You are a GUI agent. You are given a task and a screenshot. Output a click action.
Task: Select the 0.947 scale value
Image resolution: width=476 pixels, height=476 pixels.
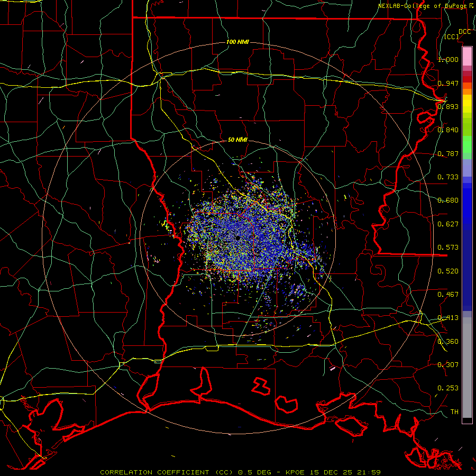point(448,83)
